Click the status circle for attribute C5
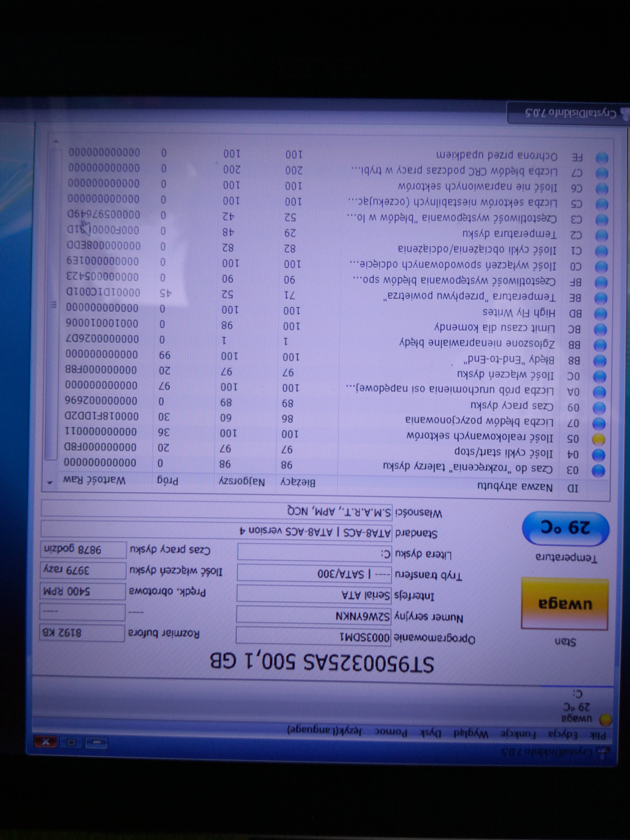 tap(602, 205)
